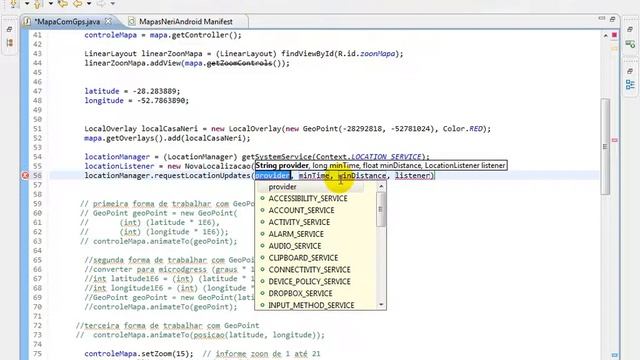Open the Task List view icon
640x360 pixels.
click(630, 43)
